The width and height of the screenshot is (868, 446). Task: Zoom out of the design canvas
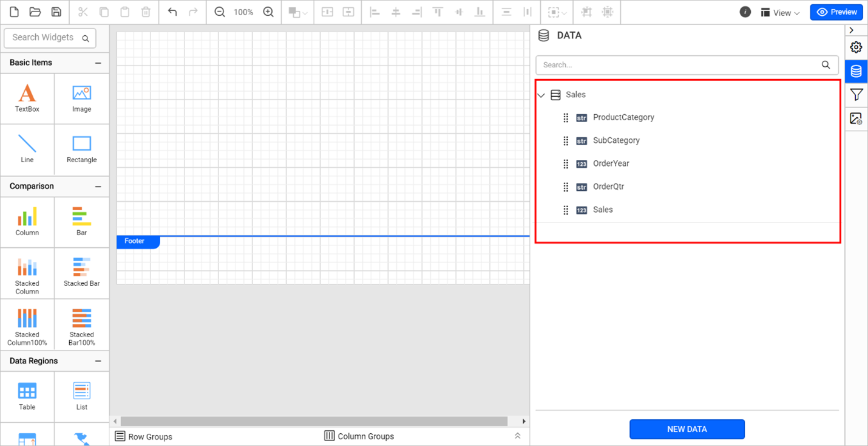coord(220,12)
